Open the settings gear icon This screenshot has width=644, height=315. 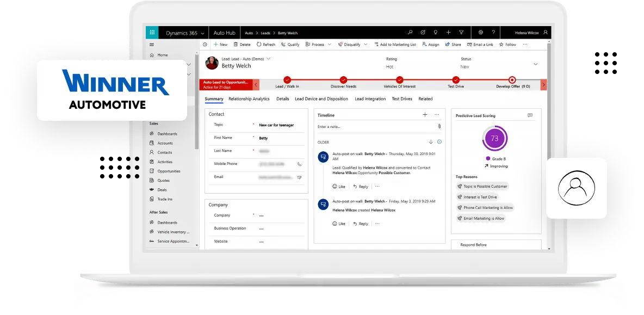tap(480, 33)
